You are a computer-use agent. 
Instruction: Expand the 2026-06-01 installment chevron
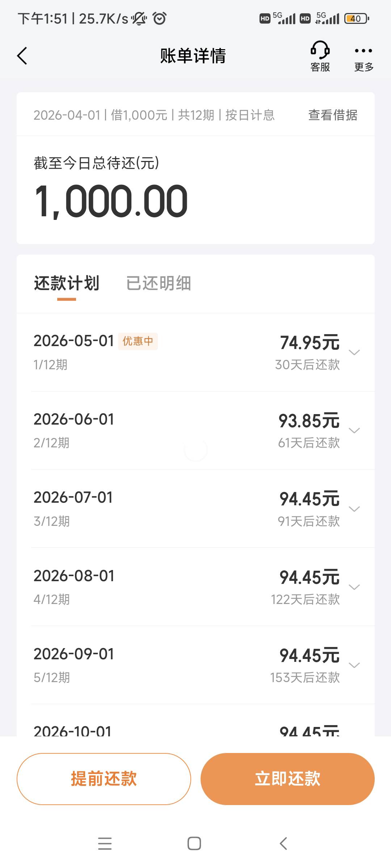click(x=354, y=430)
